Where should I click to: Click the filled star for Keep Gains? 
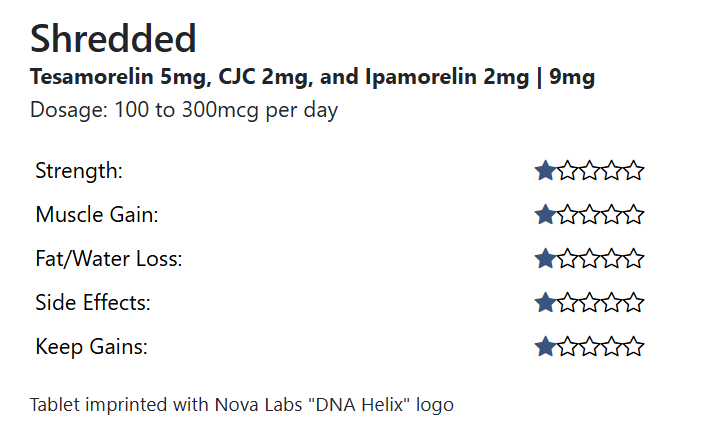[x=546, y=347]
